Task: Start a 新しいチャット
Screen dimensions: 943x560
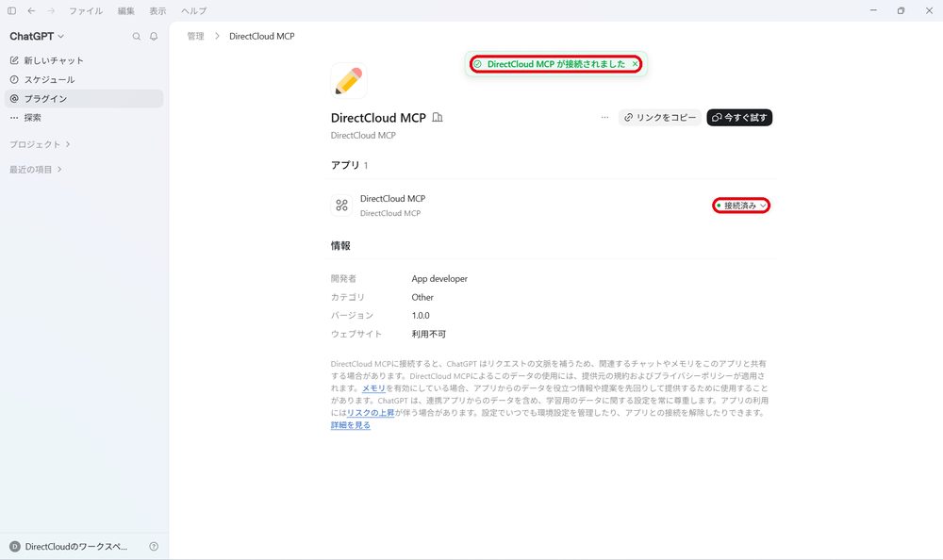Action: (x=84, y=60)
